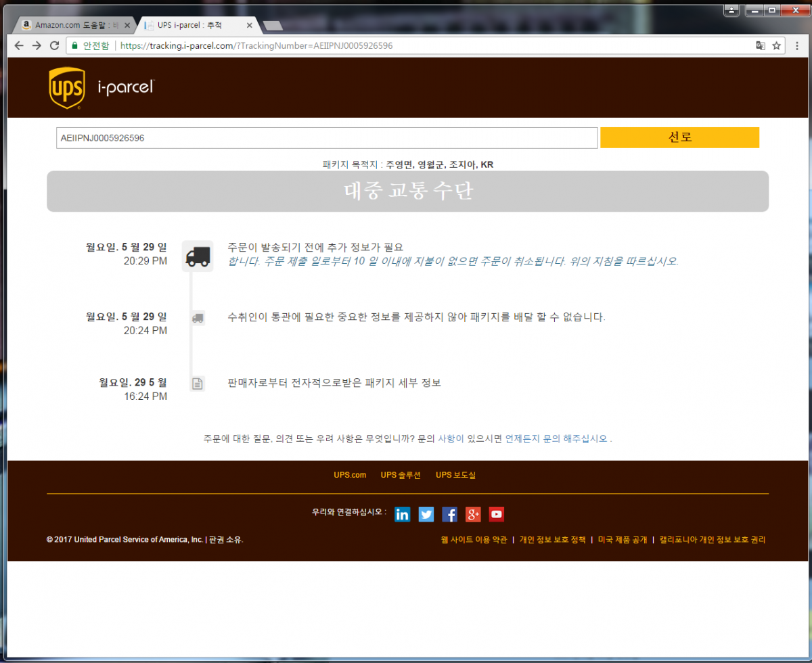Open 개인 정보 보호 정책 link
Image resolution: width=812 pixels, height=663 pixels.
click(552, 540)
